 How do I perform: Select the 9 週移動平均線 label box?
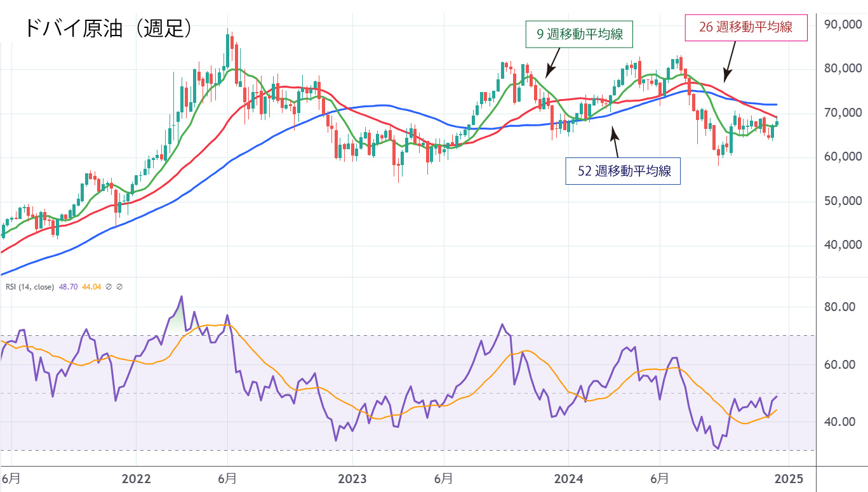(x=580, y=34)
